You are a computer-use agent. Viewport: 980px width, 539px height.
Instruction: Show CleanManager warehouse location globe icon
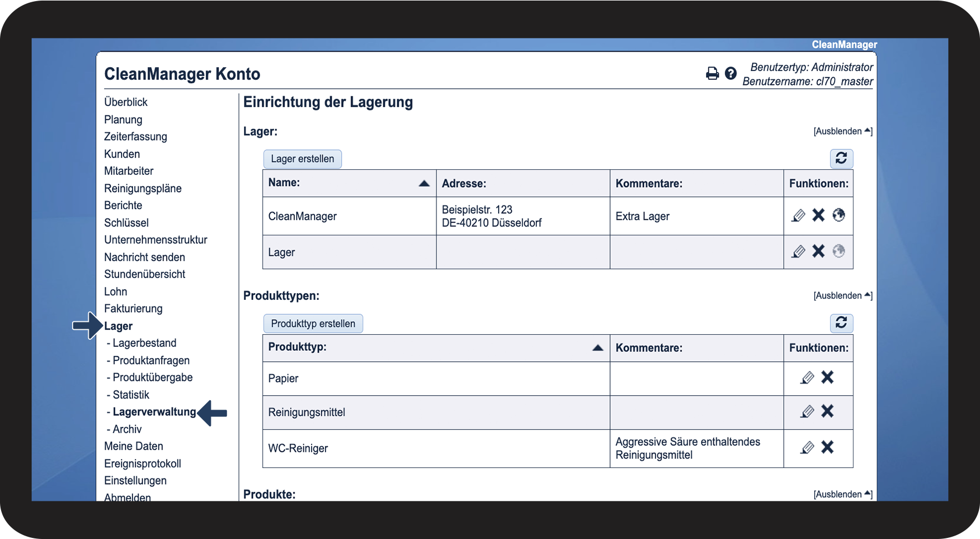839,215
